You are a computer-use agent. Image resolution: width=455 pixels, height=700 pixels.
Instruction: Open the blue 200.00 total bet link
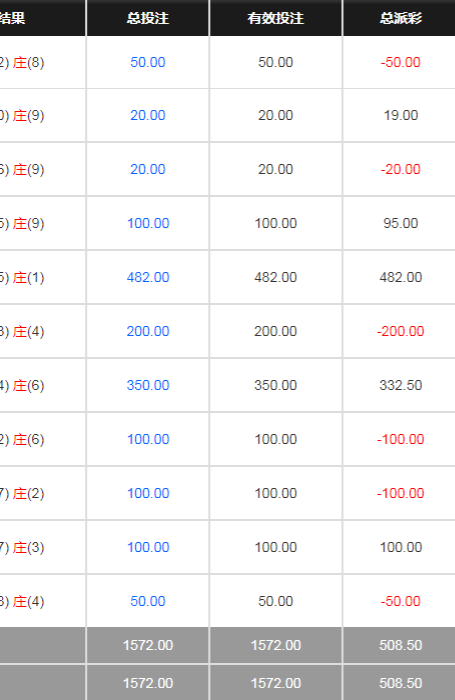148,331
